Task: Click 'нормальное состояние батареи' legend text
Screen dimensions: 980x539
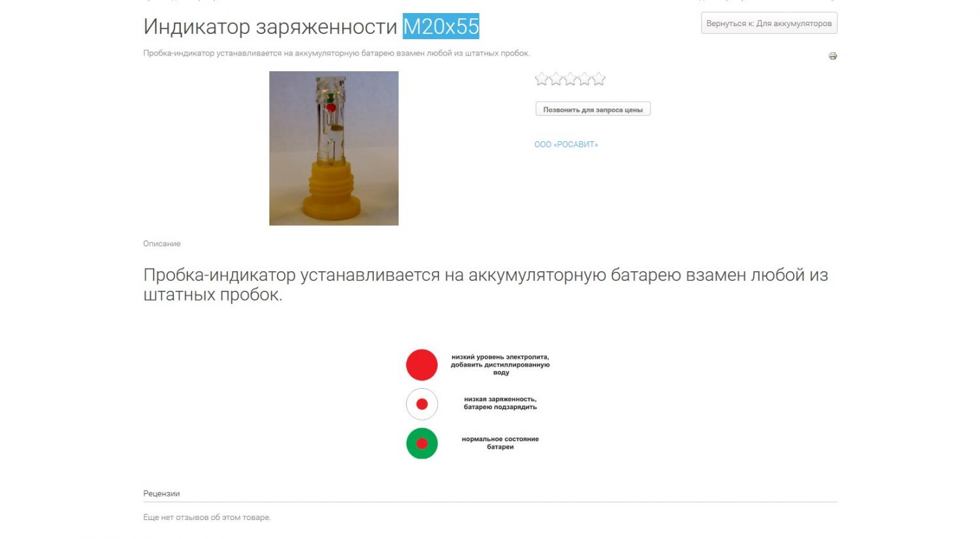Action: pyautogui.click(x=500, y=443)
